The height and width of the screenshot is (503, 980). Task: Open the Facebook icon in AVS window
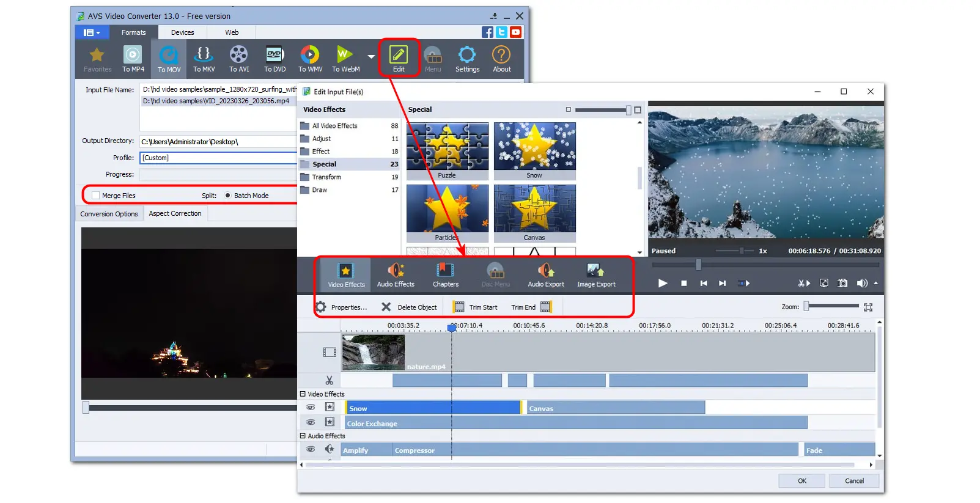(487, 32)
